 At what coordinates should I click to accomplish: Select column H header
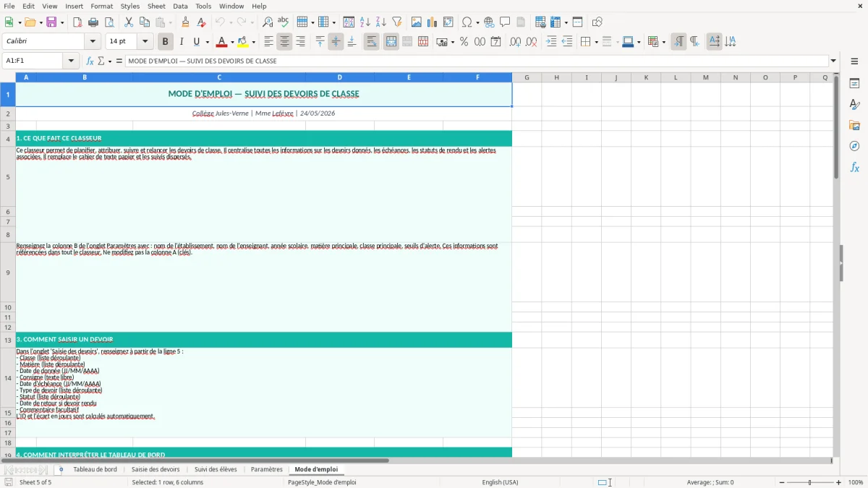556,77
